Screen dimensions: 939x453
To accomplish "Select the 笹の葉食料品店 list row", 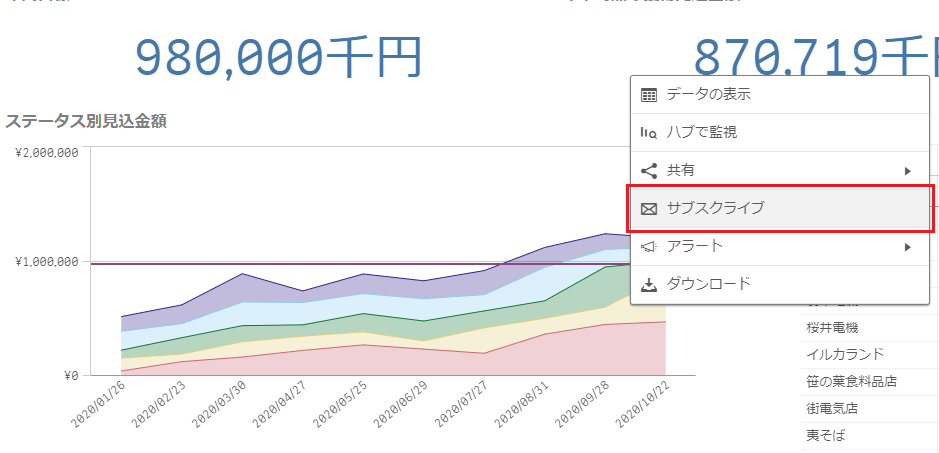I will 870,381.
